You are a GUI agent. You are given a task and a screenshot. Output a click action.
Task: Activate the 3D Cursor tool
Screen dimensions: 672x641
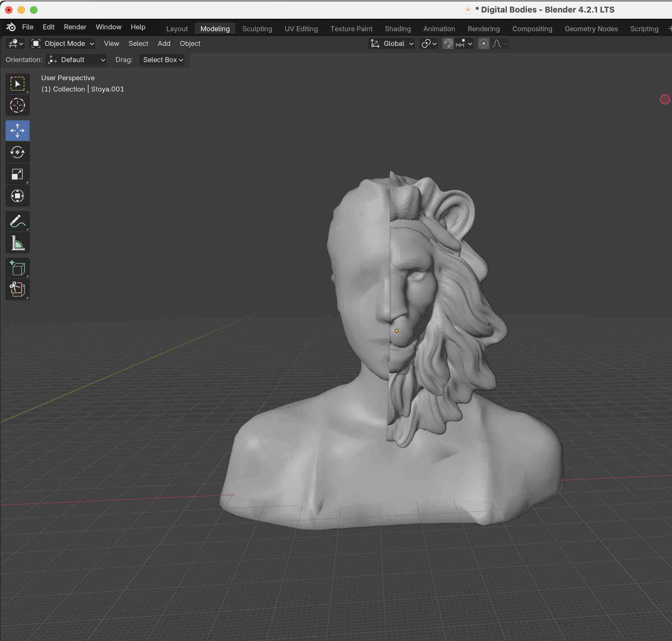tap(17, 105)
